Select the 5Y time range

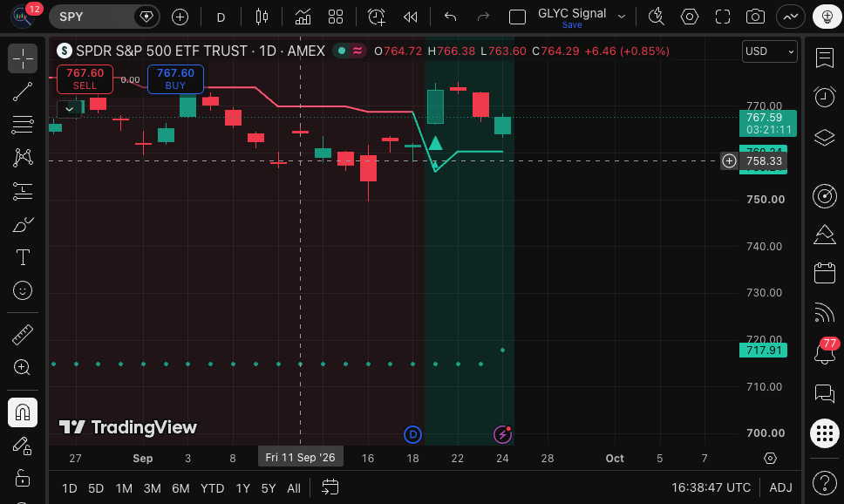click(x=269, y=488)
